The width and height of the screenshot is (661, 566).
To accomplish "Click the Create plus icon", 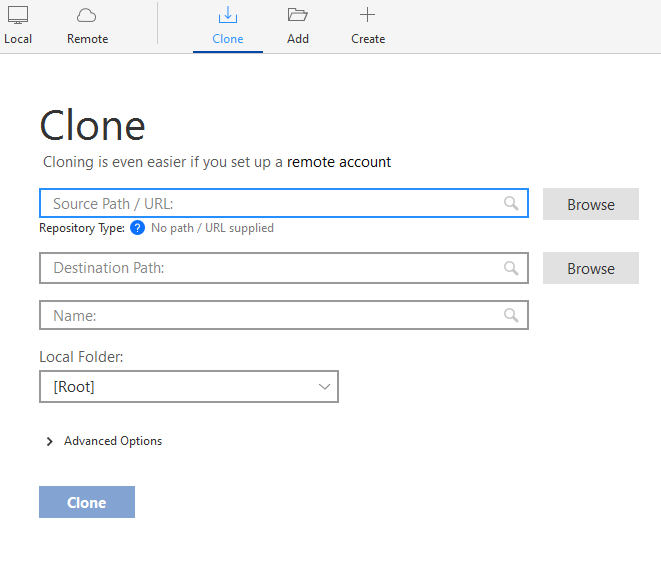I will point(367,15).
